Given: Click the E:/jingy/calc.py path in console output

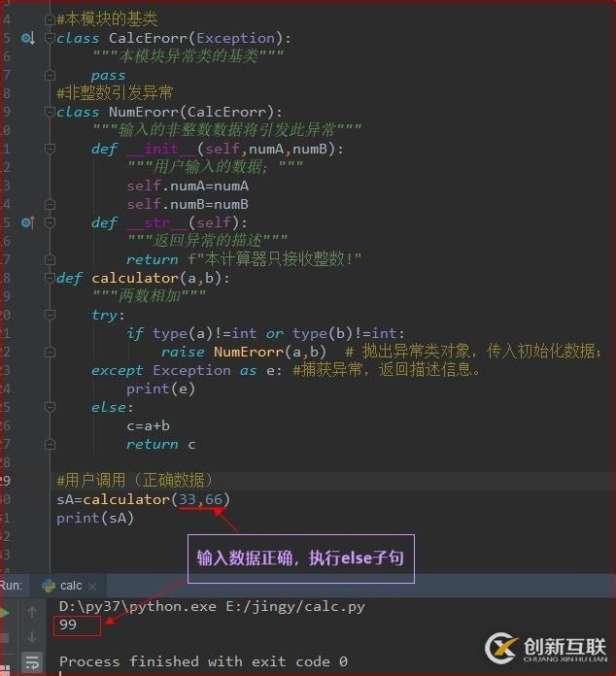Looking at the screenshot, I should (x=295, y=607).
